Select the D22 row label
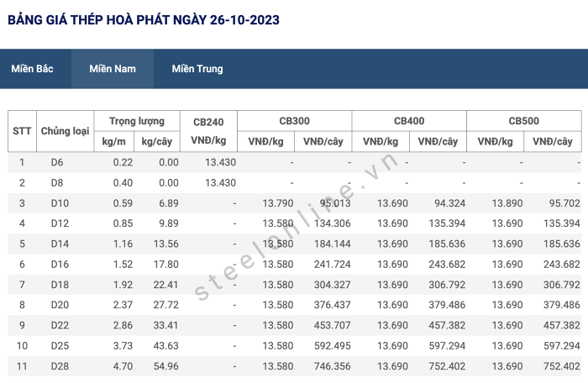Viewport: 588px width, 383px height. (60, 325)
